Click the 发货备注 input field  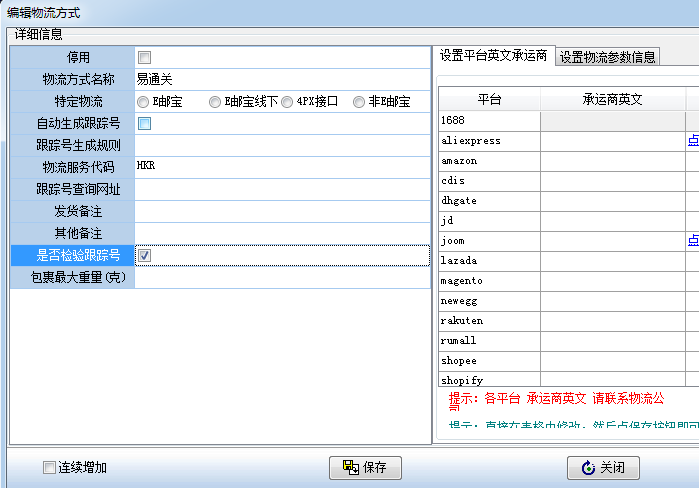[282, 211]
